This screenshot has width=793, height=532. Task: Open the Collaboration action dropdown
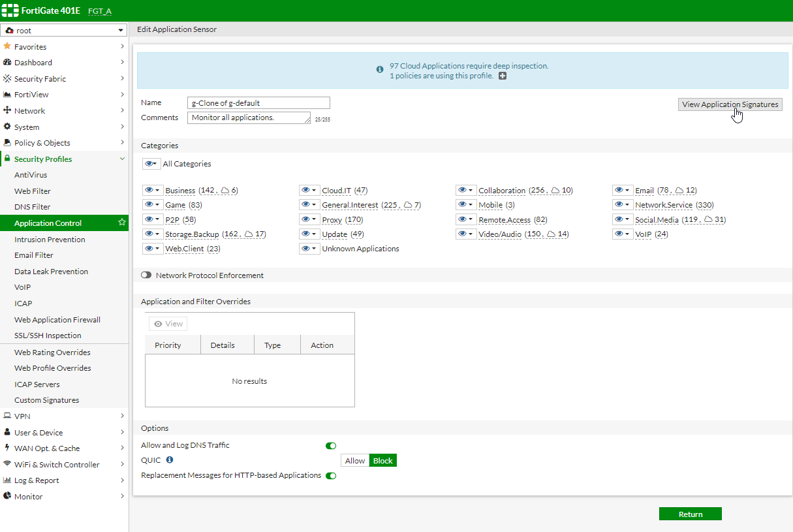coord(466,191)
